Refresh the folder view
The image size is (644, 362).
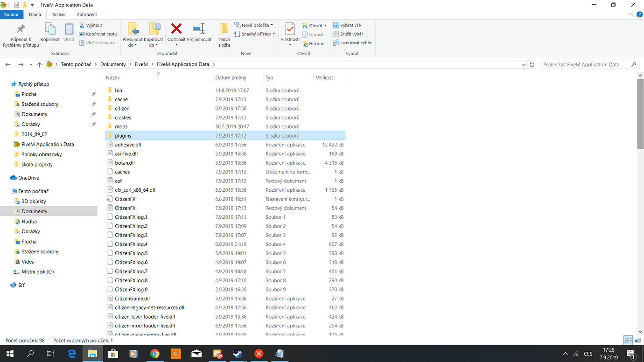532,64
